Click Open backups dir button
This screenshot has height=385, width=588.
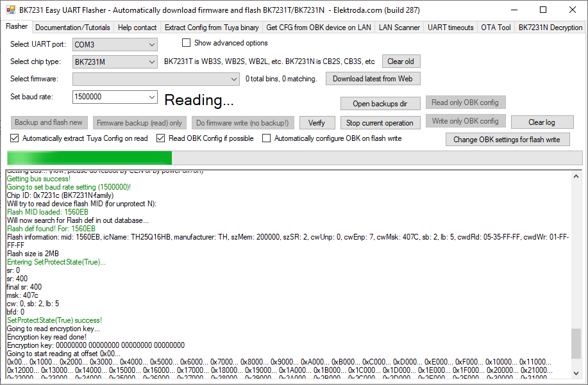(380, 104)
